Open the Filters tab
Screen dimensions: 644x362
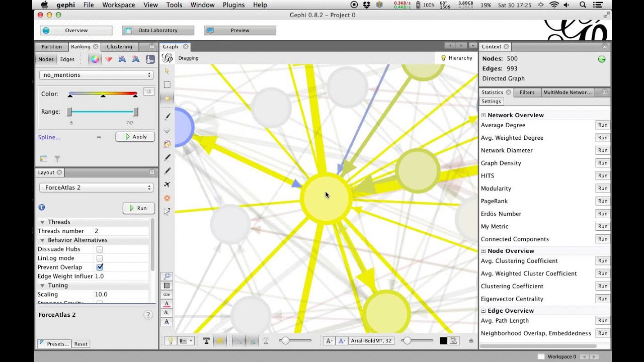pyautogui.click(x=527, y=93)
